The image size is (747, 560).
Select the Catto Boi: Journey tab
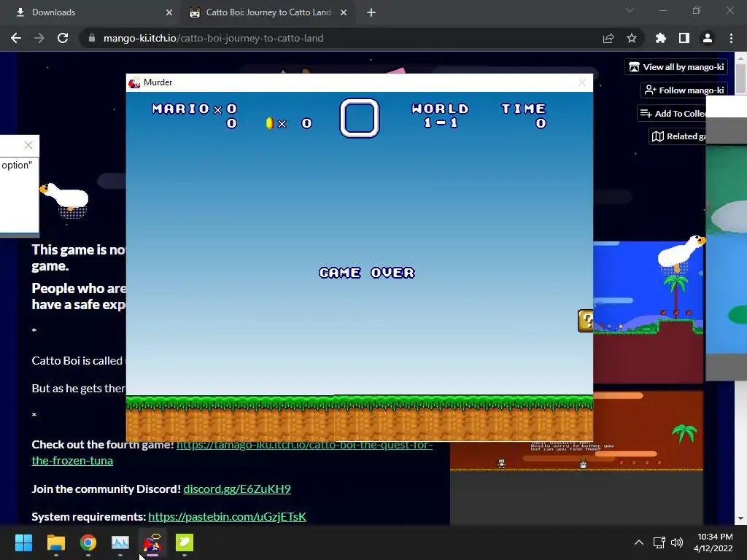[268, 12]
